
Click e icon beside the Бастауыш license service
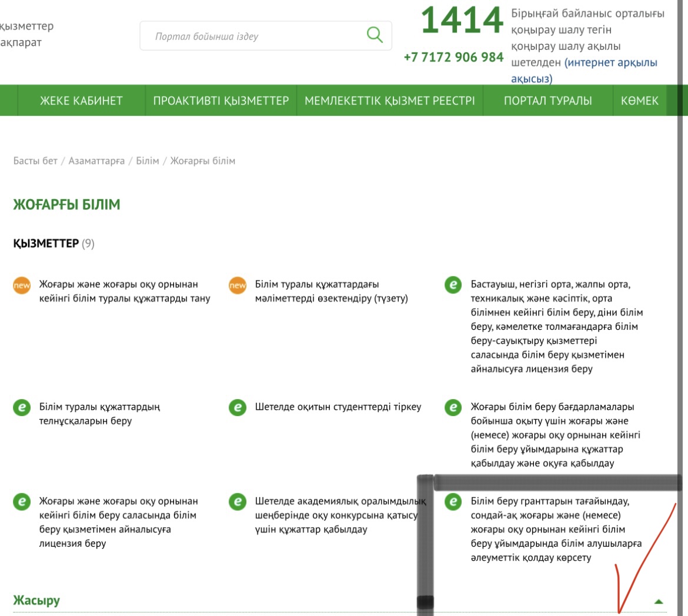[x=453, y=285]
